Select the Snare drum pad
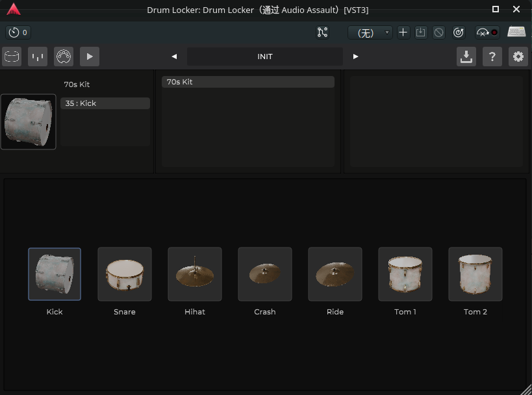 tap(125, 274)
